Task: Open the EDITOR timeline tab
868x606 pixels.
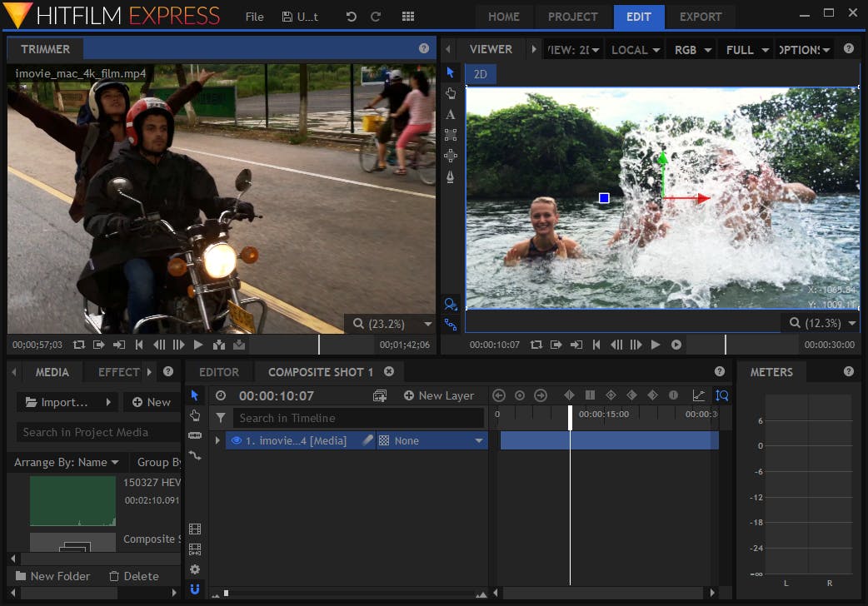Action: tap(219, 372)
